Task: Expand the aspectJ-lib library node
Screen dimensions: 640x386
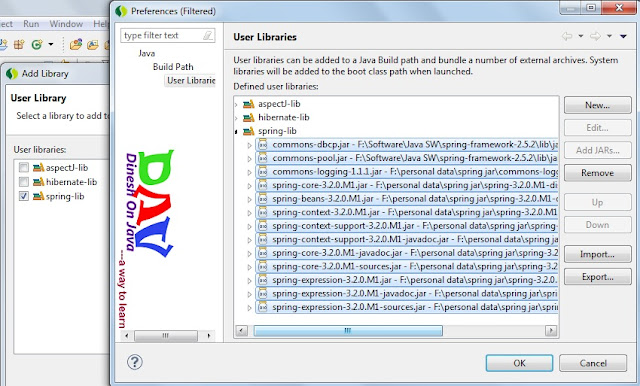Action: click(x=236, y=104)
